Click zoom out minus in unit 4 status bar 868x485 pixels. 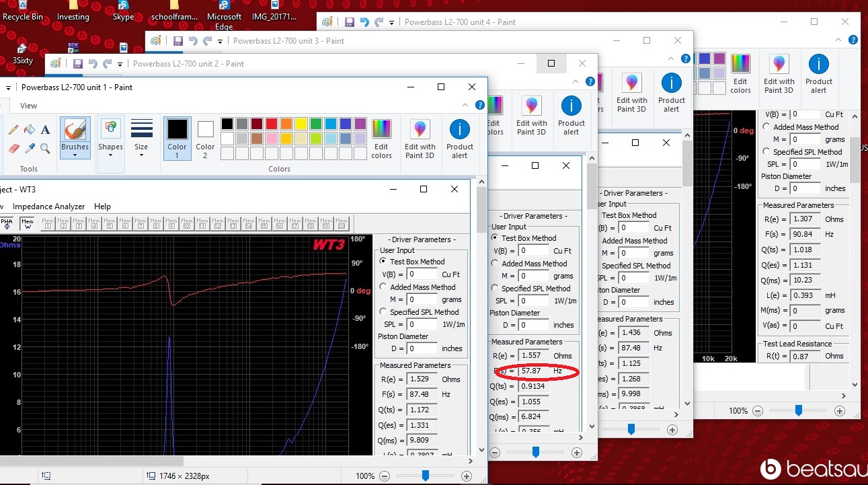(x=758, y=410)
